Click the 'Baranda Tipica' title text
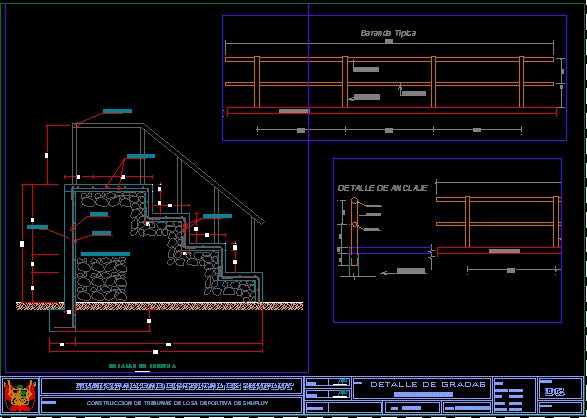 pos(388,33)
